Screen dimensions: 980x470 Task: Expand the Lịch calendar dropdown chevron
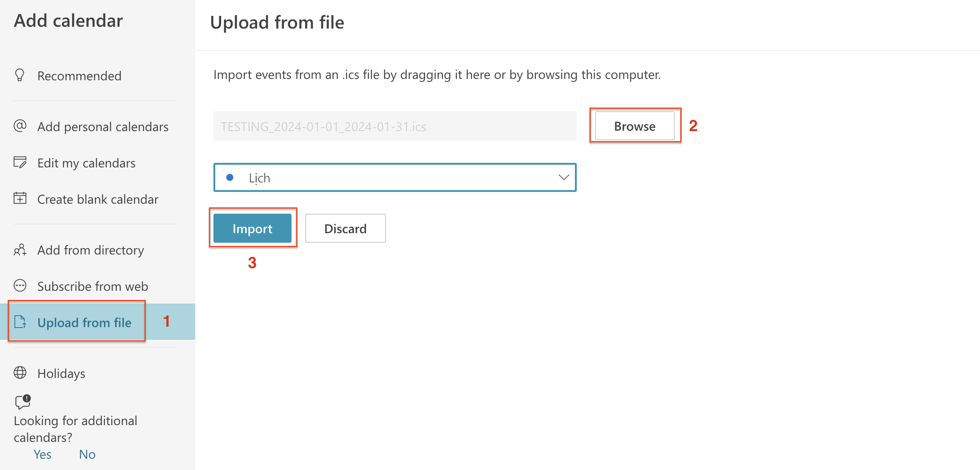[x=564, y=177]
